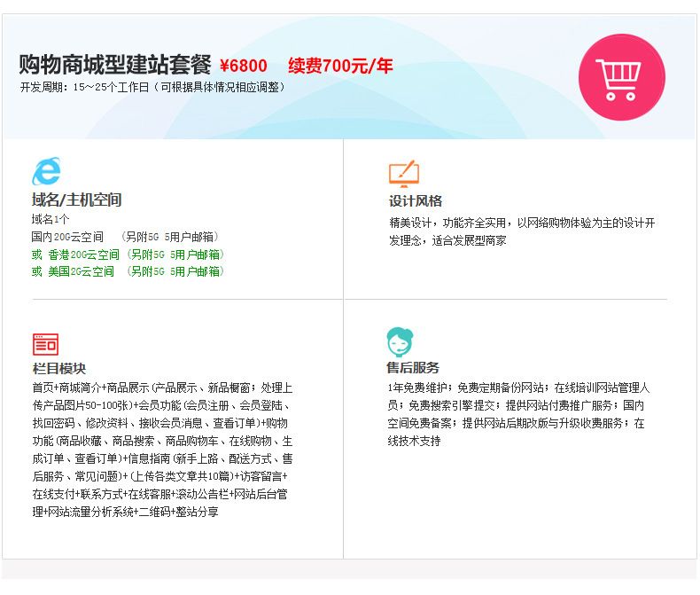Viewport: 700px width, 595px height.
Task: Click the 开发周期 15~25个工作日 line
Action: click(152, 88)
